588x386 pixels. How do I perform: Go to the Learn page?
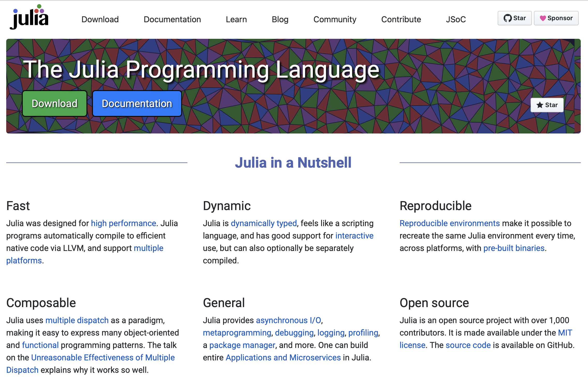(x=236, y=19)
